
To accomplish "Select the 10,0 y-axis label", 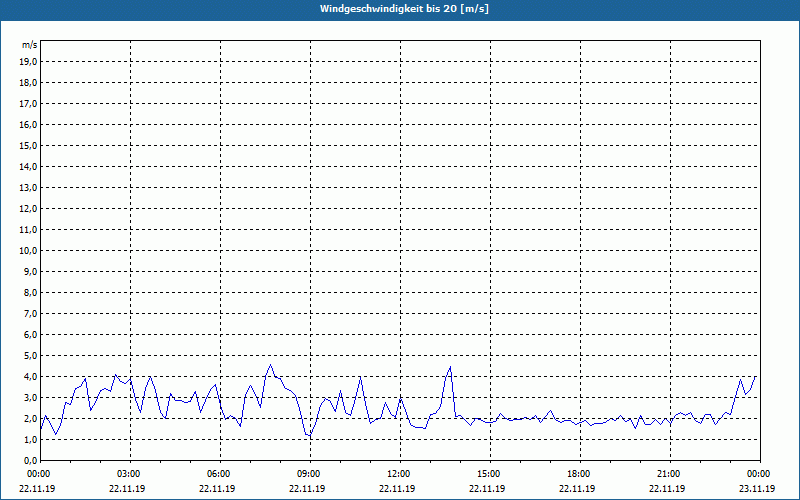I will tap(30, 251).
